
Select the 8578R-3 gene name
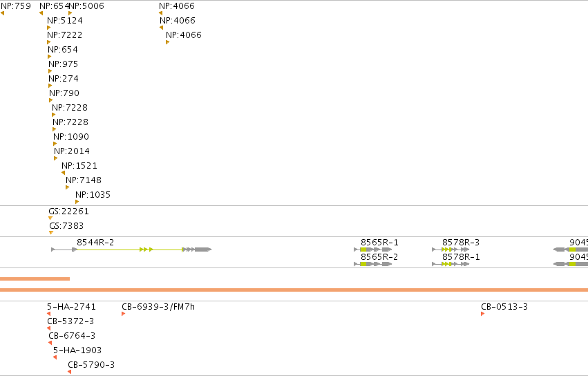[x=461, y=243]
